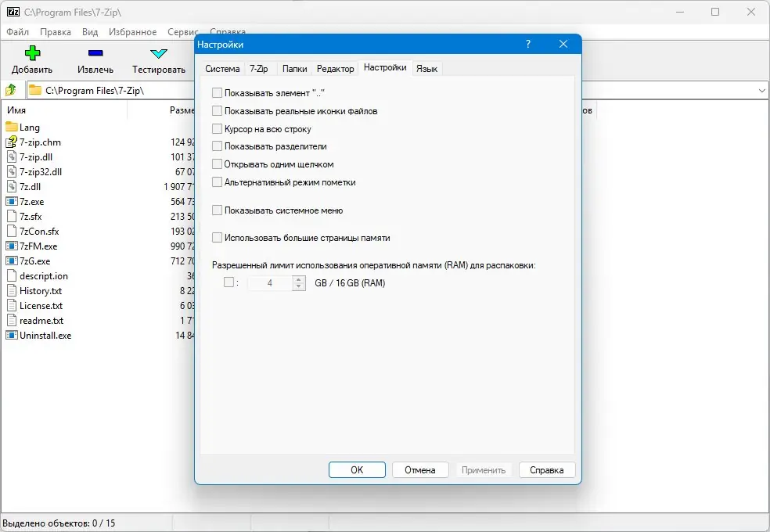Click the 7-zip.chm help file icon

11,142
